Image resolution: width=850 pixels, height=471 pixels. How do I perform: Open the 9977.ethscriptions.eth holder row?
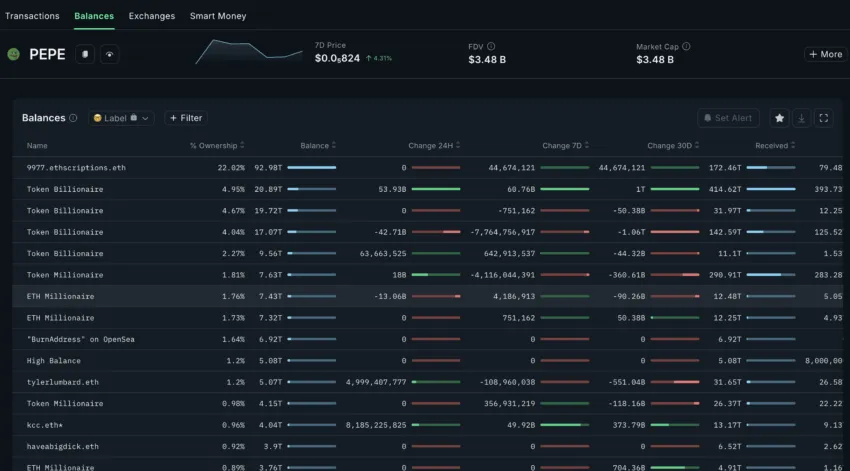click(77, 168)
